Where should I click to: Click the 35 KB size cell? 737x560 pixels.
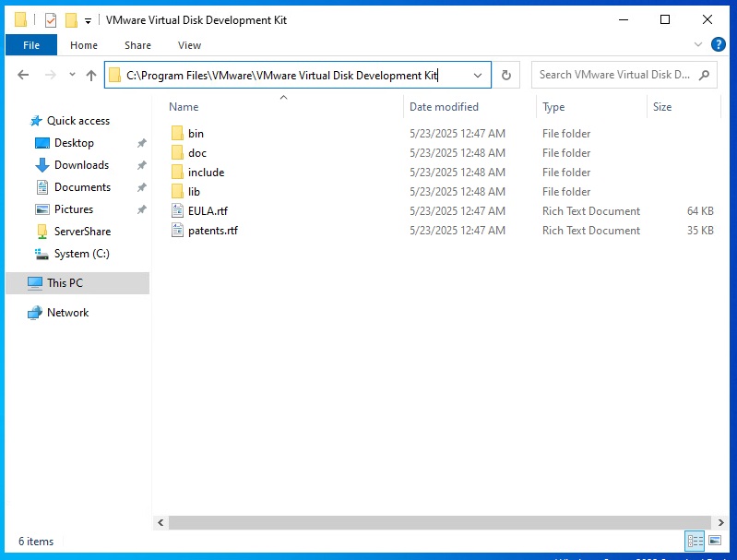pos(700,231)
